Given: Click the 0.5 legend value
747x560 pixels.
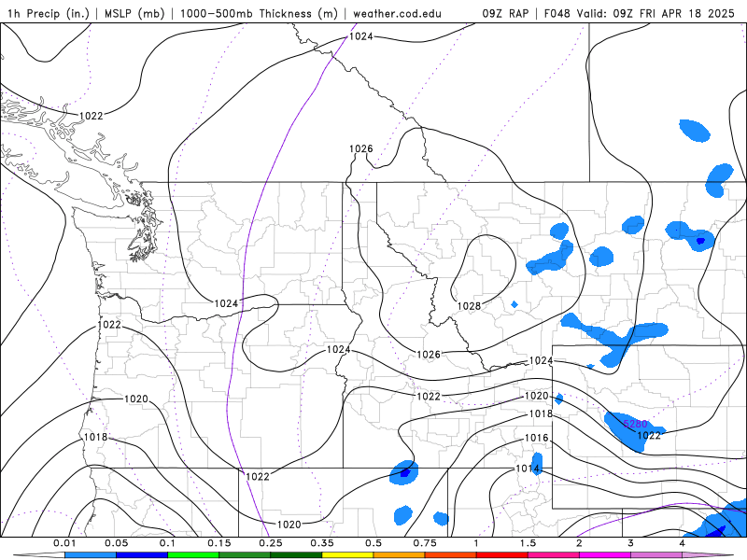Looking at the screenshot, I should coord(373,543).
